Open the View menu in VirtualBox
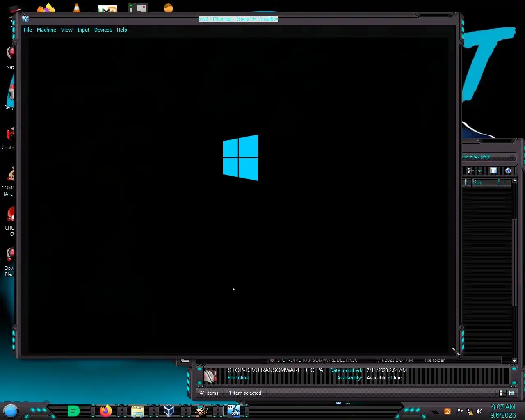525x420 pixels. click(66, 30)
